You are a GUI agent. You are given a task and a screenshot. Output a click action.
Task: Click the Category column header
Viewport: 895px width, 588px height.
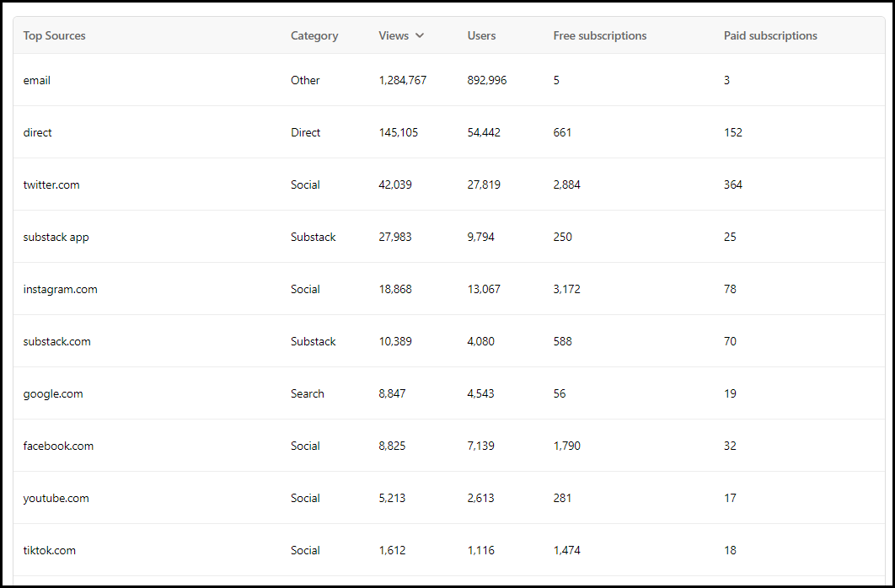314,35
